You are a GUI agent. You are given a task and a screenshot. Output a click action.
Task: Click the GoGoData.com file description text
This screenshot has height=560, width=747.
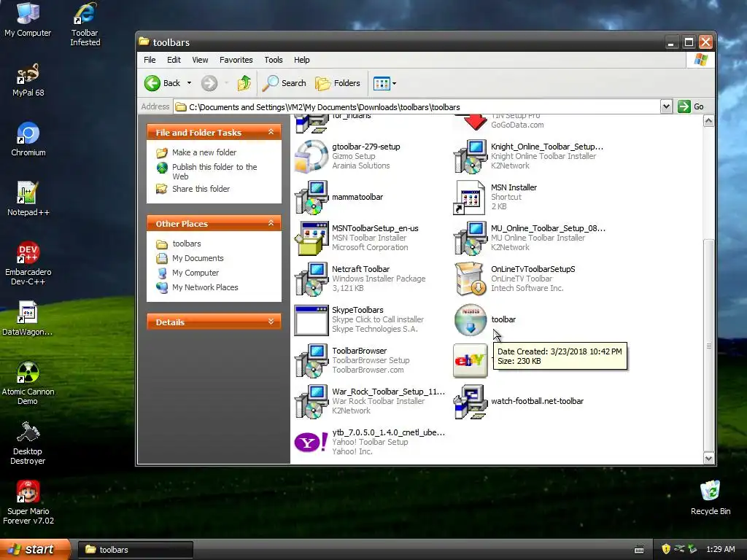[x=517, y=125]
